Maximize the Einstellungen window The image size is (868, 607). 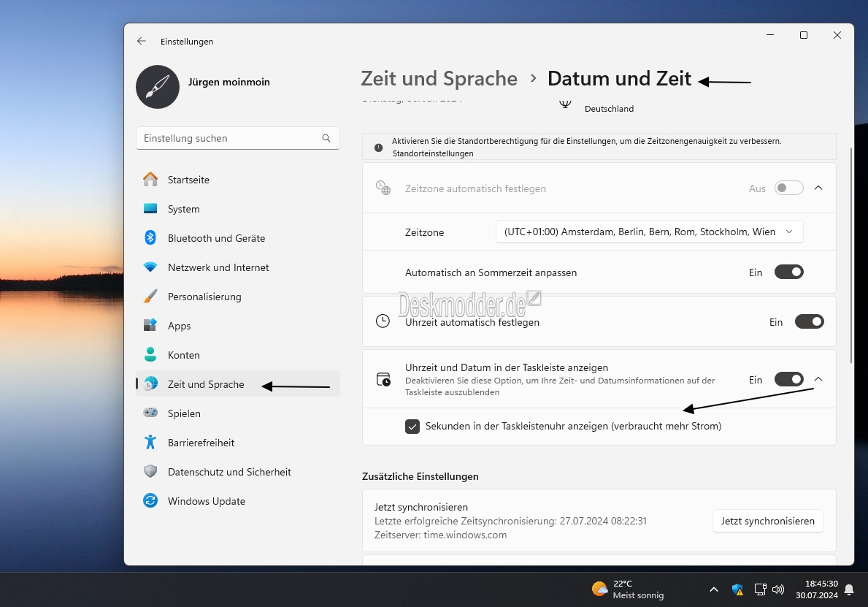tap(804, 35)
